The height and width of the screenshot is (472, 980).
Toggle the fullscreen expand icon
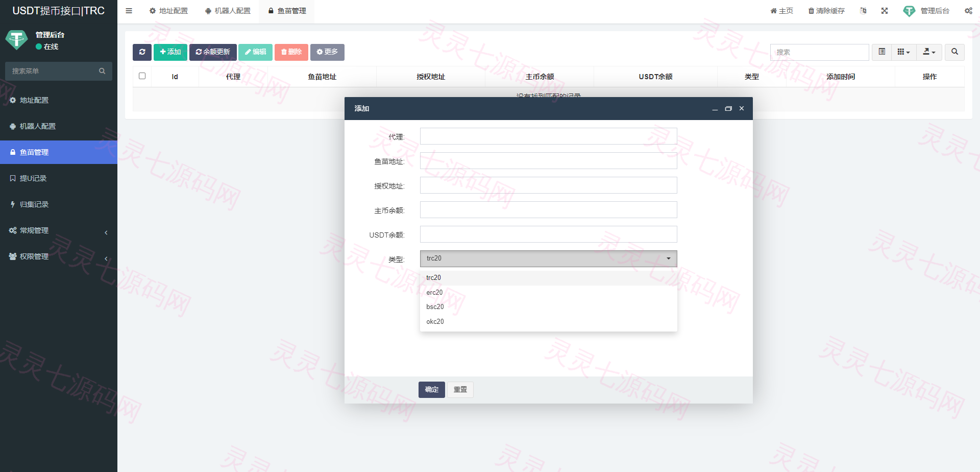click(x=885, y=11)
